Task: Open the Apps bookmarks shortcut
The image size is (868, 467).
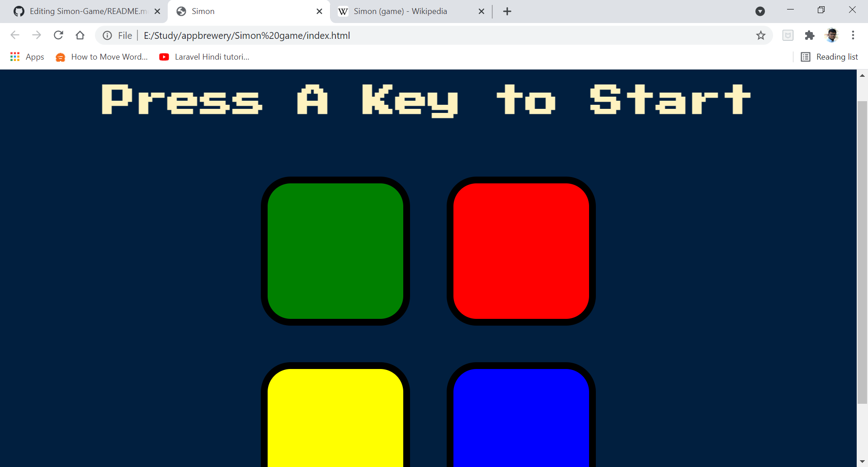Action: [27, 57]
